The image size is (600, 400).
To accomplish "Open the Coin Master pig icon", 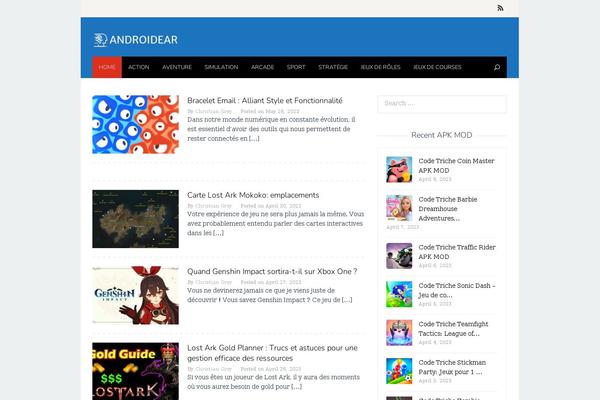I will (x=399, y=170).
